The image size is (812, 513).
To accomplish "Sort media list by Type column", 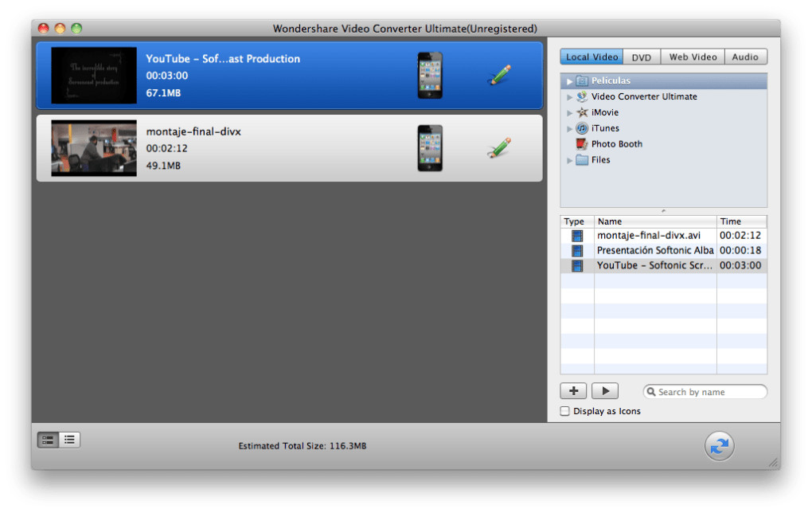I will click(577, 221).
